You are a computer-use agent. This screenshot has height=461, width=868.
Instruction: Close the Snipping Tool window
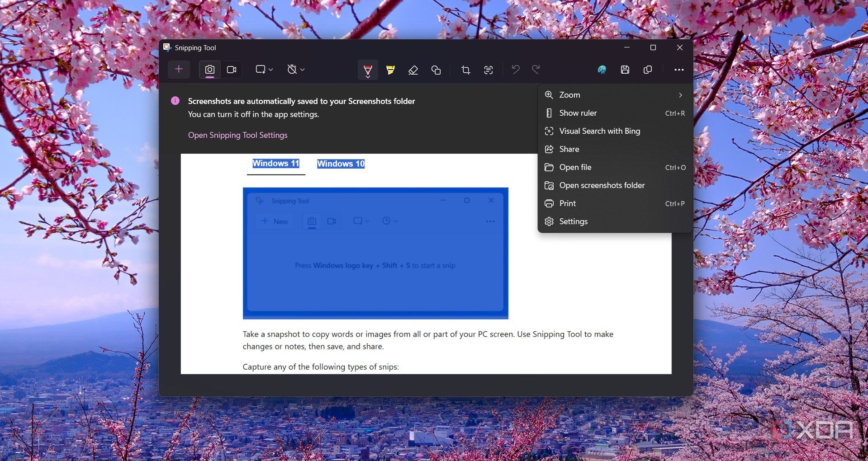coord(680,47)
